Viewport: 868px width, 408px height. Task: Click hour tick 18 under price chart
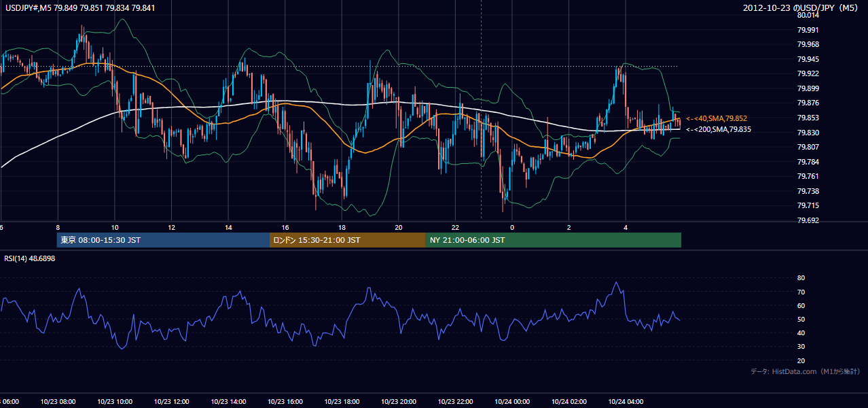(342, 228)
